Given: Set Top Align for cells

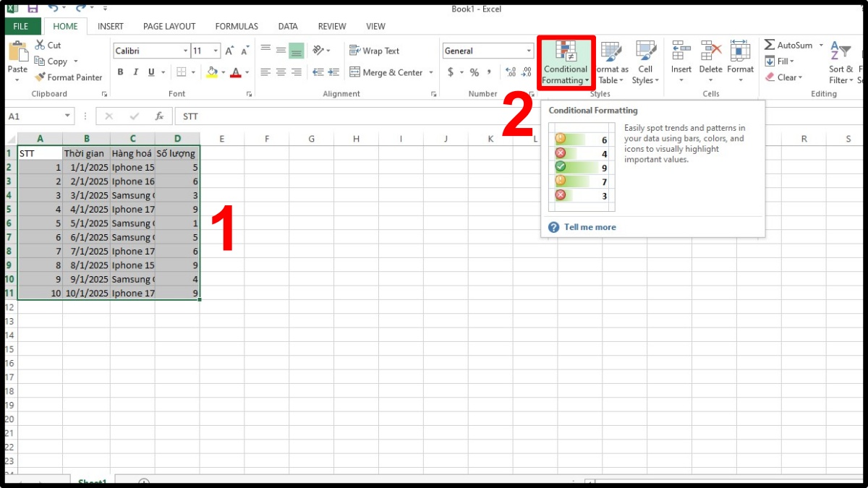Looking at the screenshot, I should pos(265,50).
